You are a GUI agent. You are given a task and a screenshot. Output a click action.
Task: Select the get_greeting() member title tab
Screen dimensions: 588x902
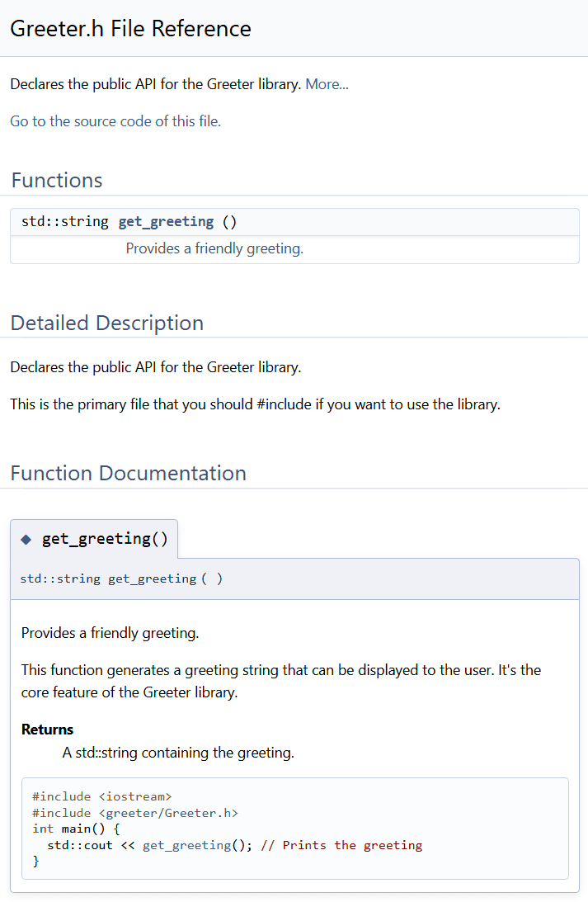tap(105, 539)
